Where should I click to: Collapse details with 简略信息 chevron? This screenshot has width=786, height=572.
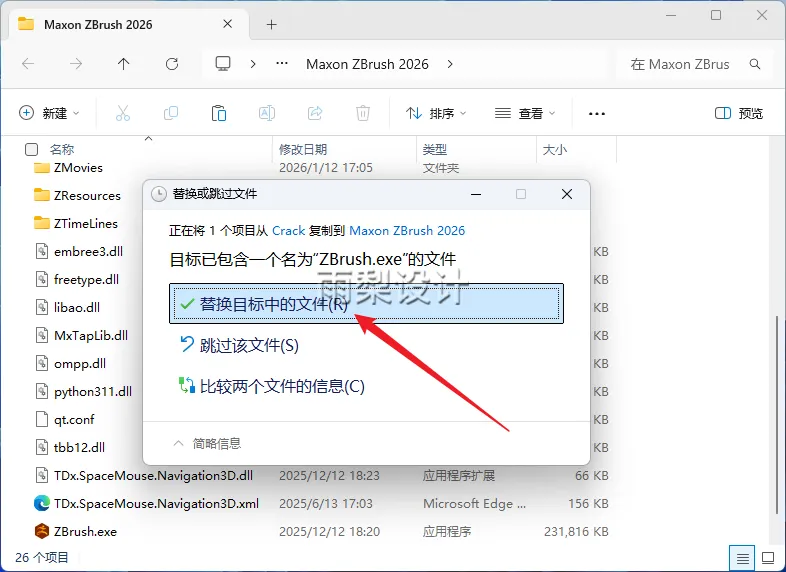point(178,443)
